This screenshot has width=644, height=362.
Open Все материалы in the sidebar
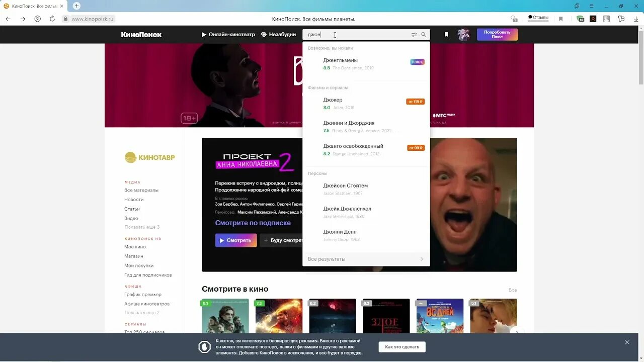coord(141,190)
